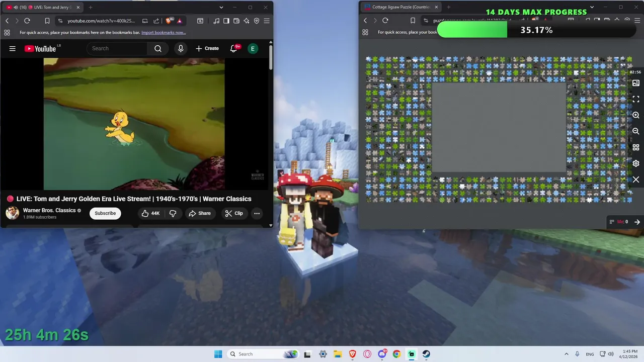Zoom out on the jigsaw puzzle
644x362 pixels.
[x=636, y=131]
